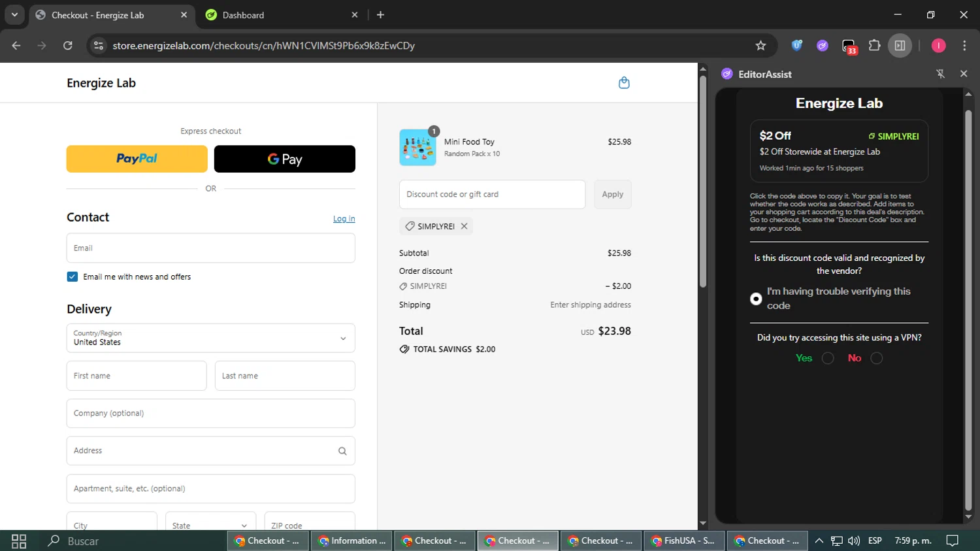The image size is (980, 551).
Task: Bookmark this page with star icon
Action: coord(760,45)
